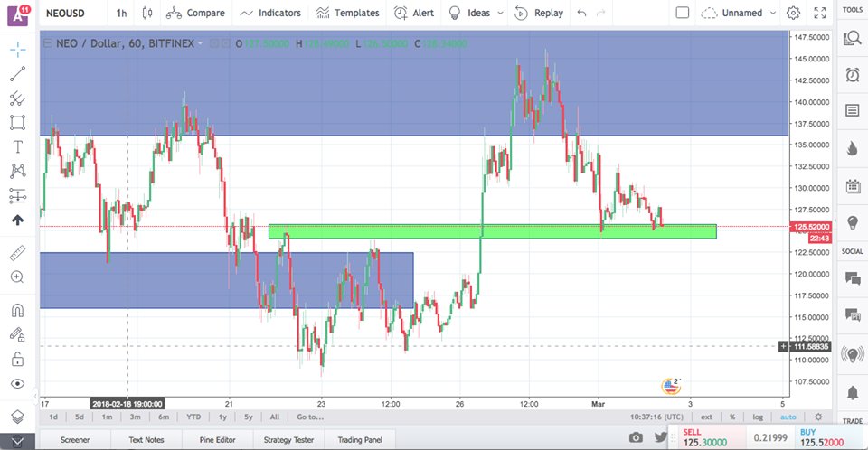Click the zoom in magnifier tool

coord(18,277)
